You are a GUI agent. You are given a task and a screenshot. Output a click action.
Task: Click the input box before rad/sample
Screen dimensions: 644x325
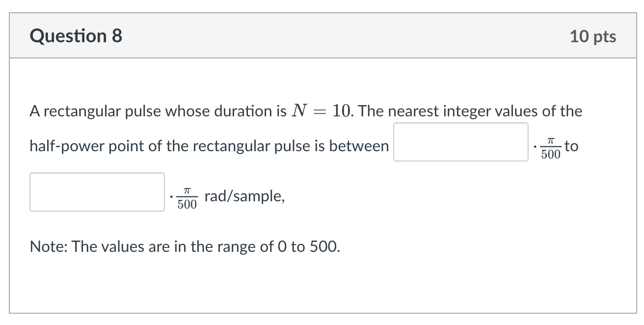(x=97, y=192)
